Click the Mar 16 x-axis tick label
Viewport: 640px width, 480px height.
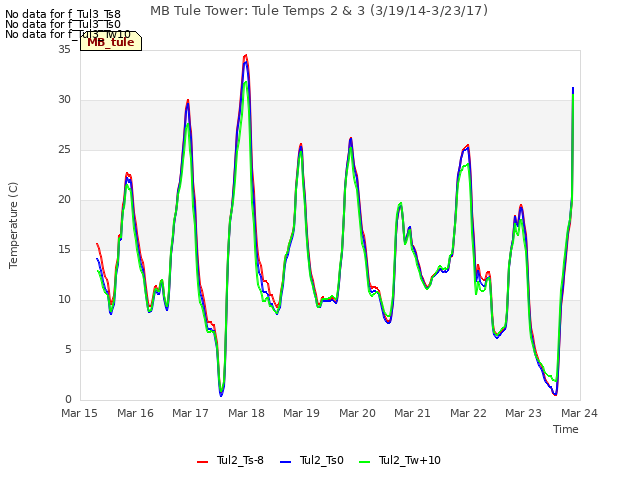pyautogui.click(x=136, y=413)
